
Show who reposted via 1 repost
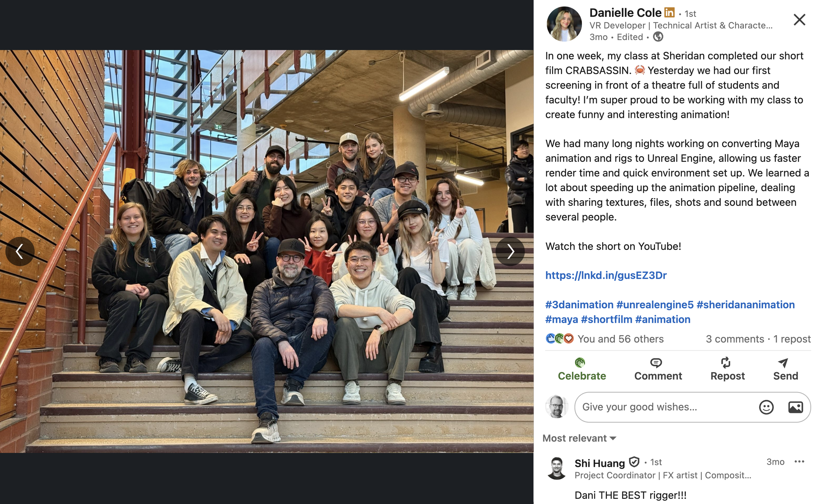[792, 339]
